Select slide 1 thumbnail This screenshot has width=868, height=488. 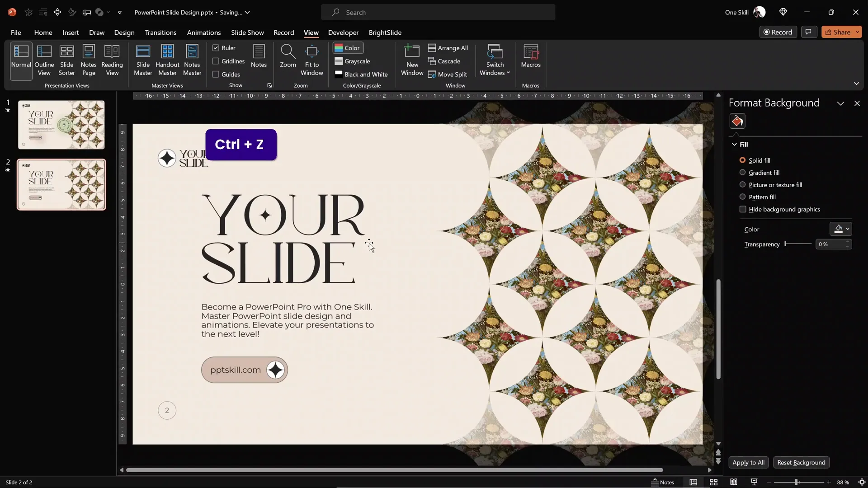[61, 125]
